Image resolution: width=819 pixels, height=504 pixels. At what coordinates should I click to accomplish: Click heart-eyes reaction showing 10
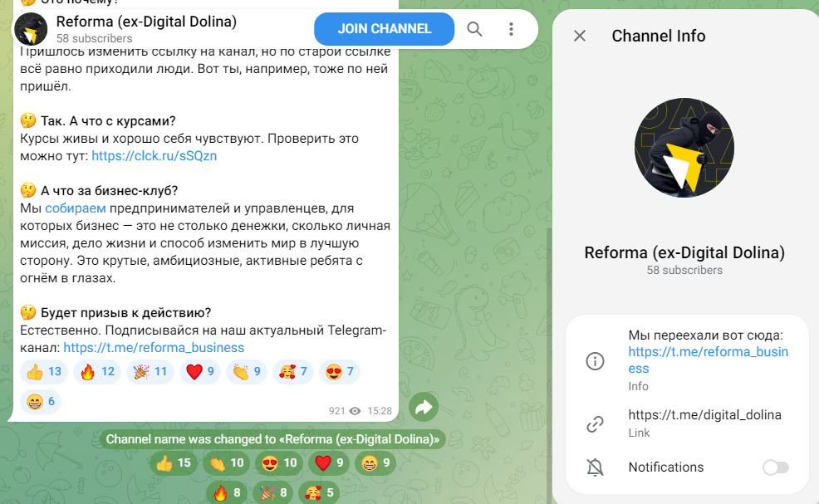coord(279,463)
